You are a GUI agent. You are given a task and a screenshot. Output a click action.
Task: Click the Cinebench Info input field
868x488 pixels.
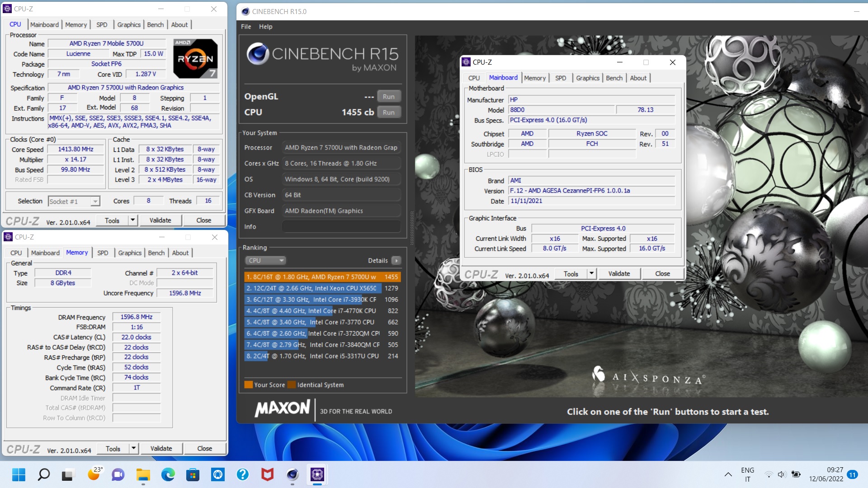point(341,226)
